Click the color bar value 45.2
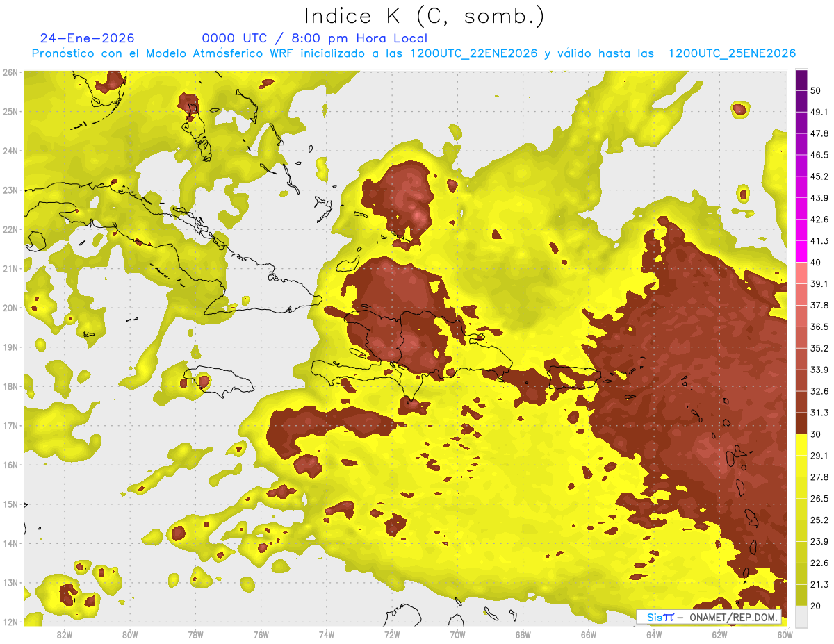Image resolution: width=834 pixels, height=644 pixels. [x=819, y=176]
